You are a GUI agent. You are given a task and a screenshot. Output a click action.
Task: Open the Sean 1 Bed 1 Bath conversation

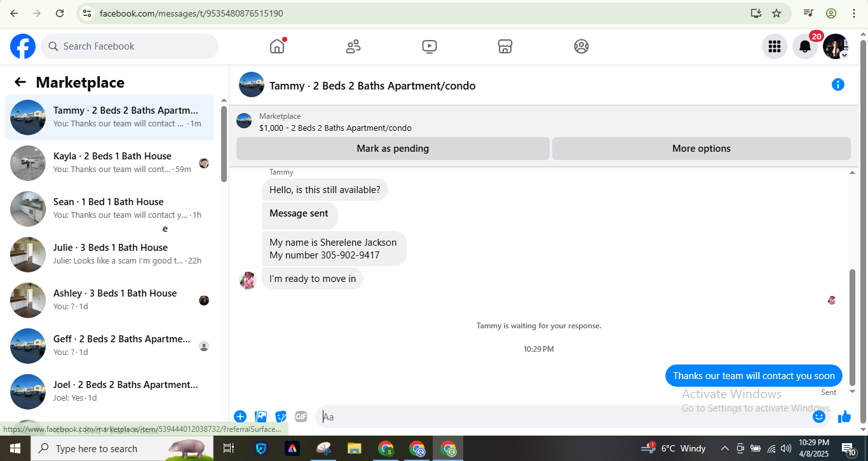[x=109, y=209]
